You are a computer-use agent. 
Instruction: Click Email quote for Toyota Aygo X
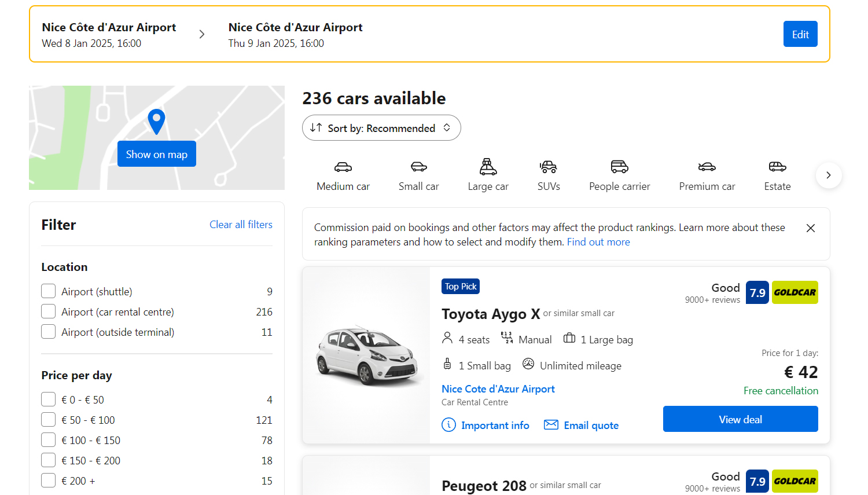click(582, 426)
